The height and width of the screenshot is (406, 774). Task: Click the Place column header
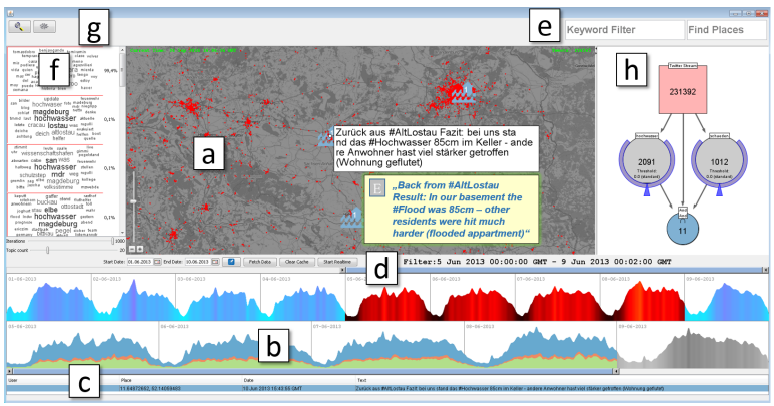coord(181,380)
